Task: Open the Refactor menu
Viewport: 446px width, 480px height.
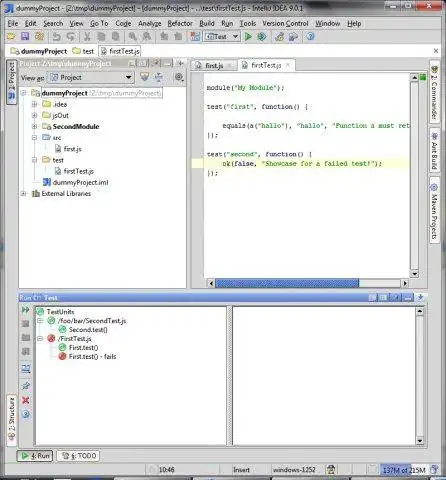Action: pos(180,23)
